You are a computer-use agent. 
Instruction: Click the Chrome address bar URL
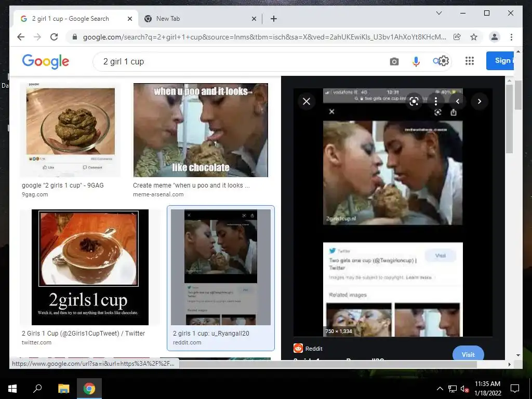pos(264,37)
